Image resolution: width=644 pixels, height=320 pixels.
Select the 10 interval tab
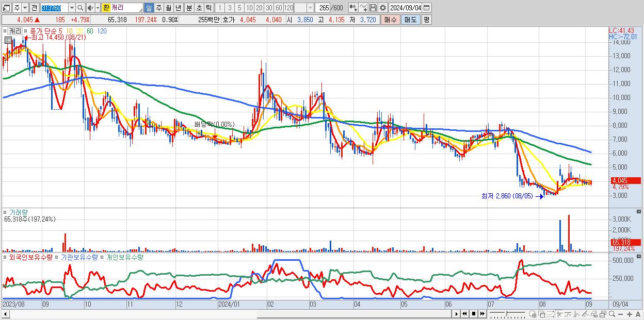(249, 8)
